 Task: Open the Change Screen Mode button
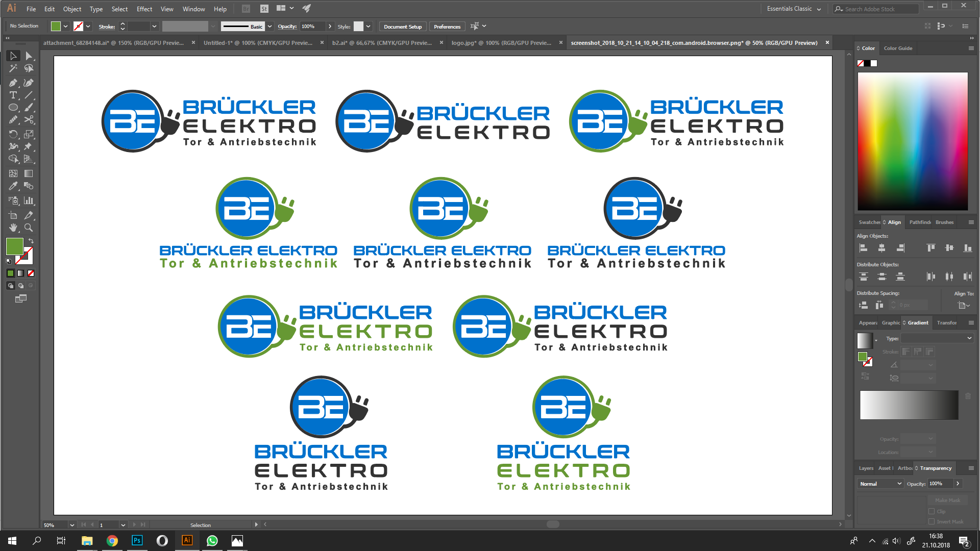point(21,298)
